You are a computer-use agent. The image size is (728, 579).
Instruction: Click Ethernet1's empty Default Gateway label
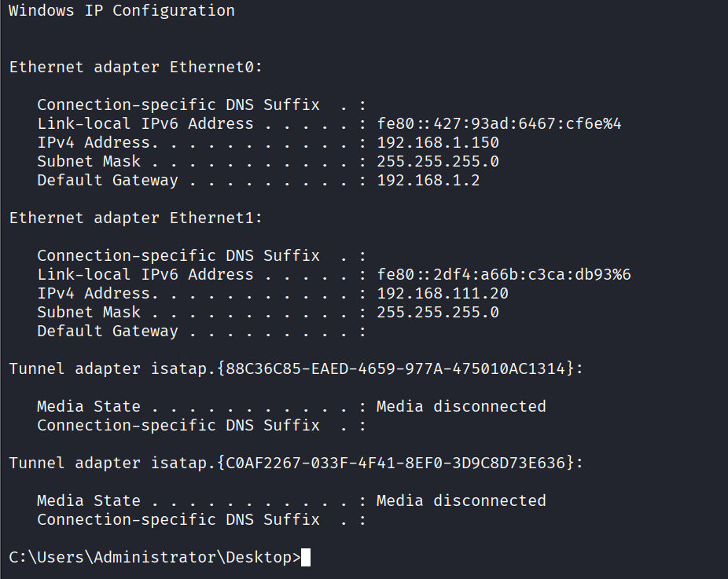(x=108, y=331)
